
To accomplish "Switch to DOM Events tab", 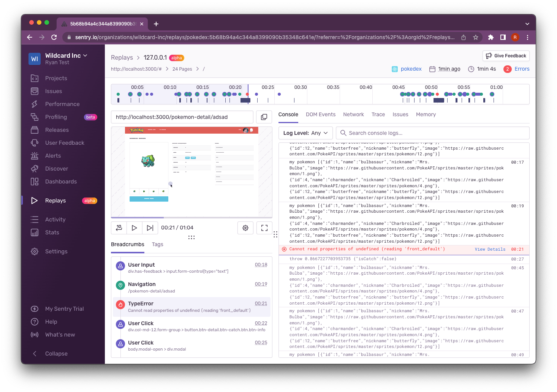I will click(321, 114).
